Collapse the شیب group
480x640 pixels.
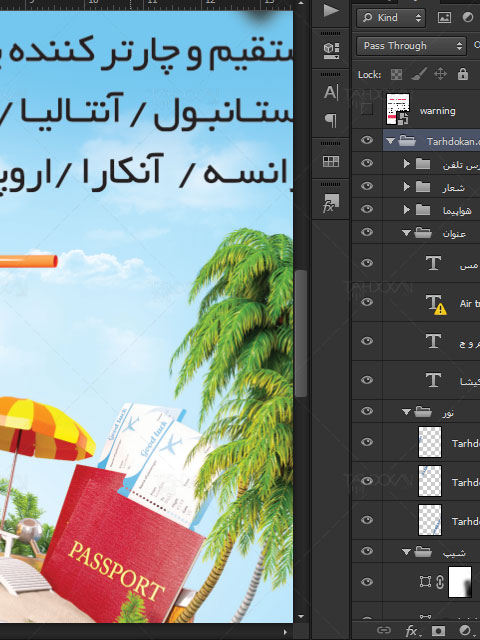pyautogui.click(x=406, y=552)
